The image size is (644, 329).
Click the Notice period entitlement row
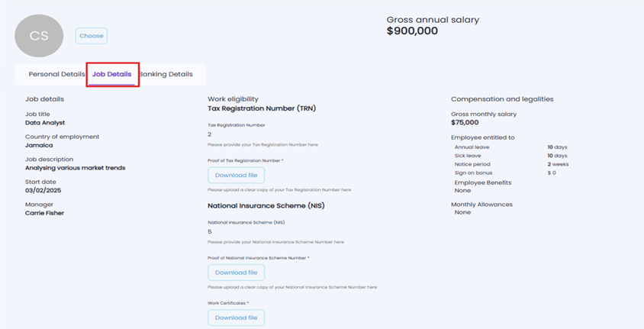pyautogui.click(x=510, y=164)
